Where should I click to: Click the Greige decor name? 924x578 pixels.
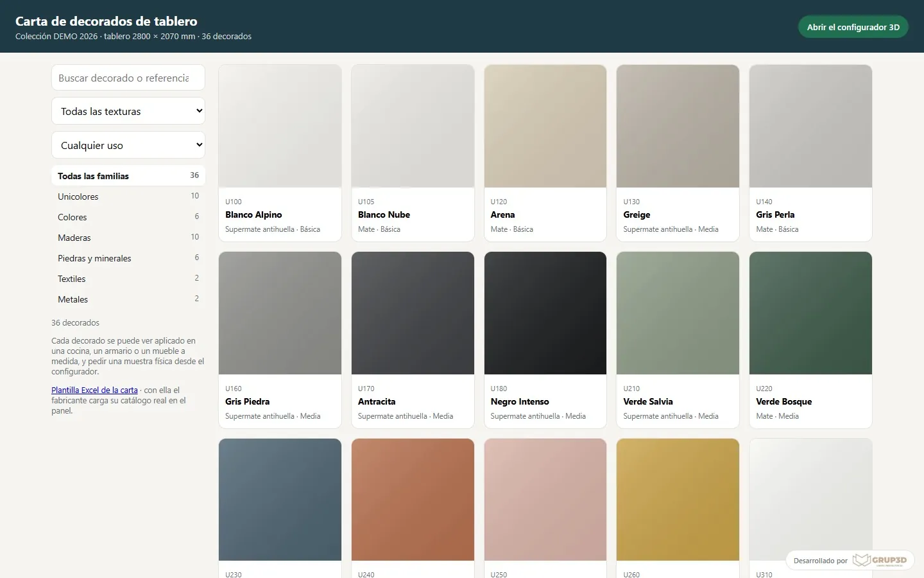pos(637,215)
